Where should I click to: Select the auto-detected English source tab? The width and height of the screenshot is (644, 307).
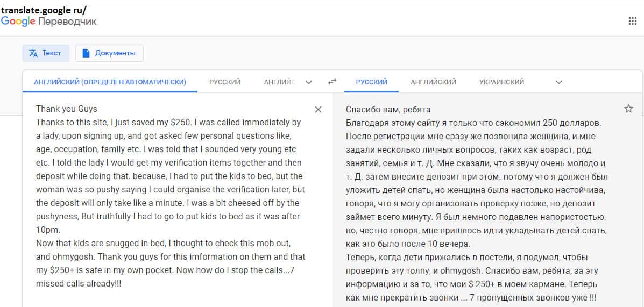(x=110, y=82)
